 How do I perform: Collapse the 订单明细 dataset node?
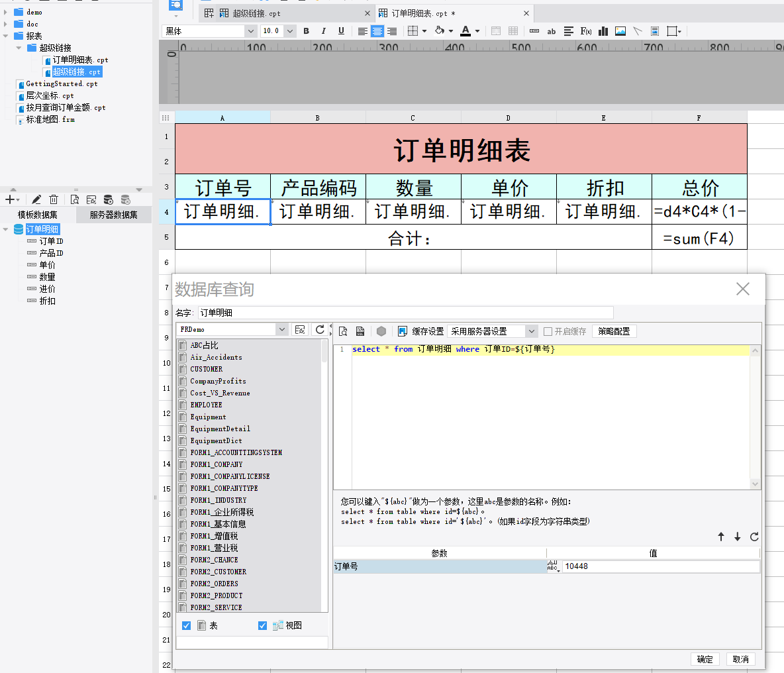click(x=5, y=229)
